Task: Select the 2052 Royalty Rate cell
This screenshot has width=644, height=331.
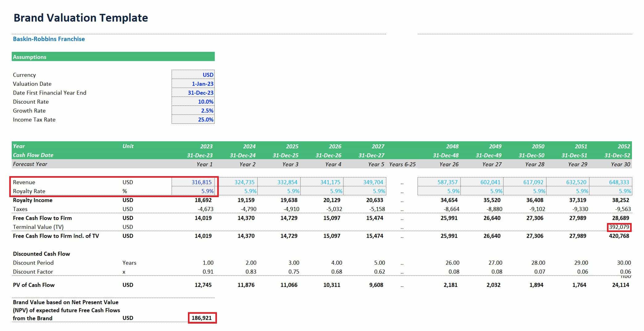Action: pyautogui.click(x=611, y=191)
